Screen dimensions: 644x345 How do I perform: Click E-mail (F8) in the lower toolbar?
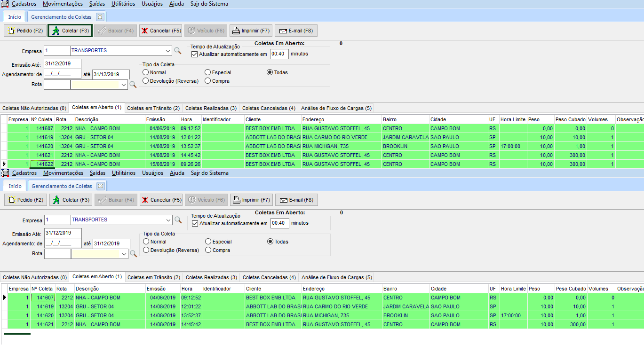click(x=296, y=200)
